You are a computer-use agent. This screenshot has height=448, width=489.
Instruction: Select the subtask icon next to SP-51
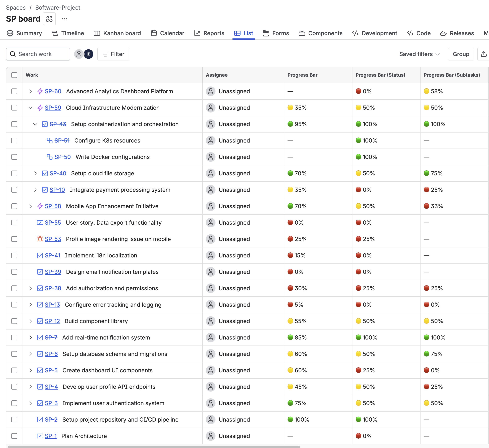pyautogui.click(x=49, y=141)
